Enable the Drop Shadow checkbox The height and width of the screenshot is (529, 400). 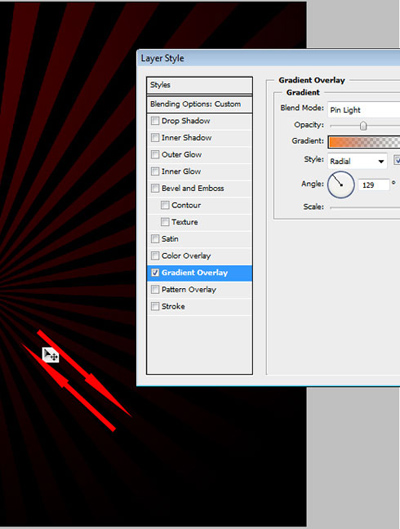point(155,120)
